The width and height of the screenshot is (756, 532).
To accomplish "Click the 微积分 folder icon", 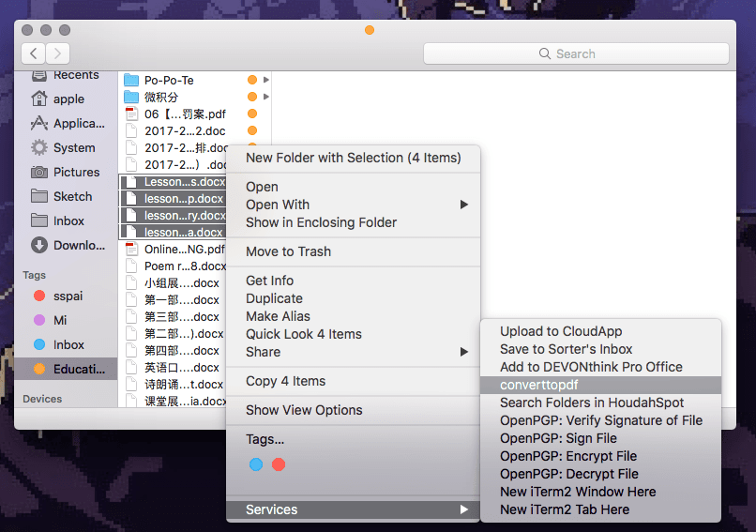I will click(x=131, y=97).
